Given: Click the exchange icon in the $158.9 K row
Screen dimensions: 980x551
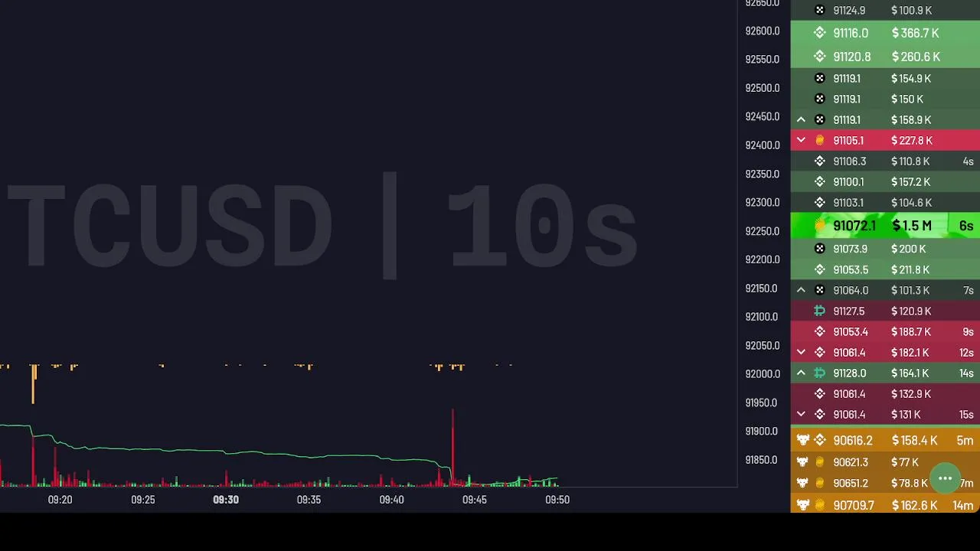Looking at the screenshot, I should pyautogui.click(x=819, y=120).
